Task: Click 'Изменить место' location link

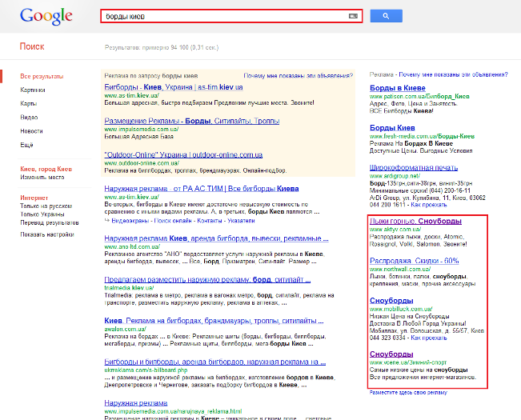Action: click(42, 178)
